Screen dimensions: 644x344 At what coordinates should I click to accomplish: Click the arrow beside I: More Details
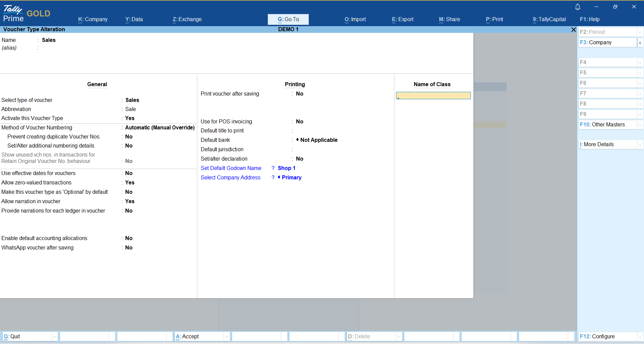640,145
